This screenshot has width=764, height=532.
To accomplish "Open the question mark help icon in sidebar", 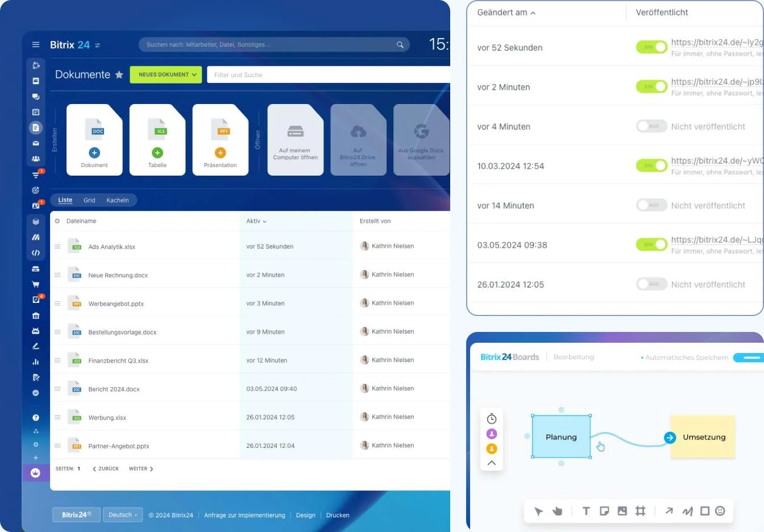I will tap(36, 417).
